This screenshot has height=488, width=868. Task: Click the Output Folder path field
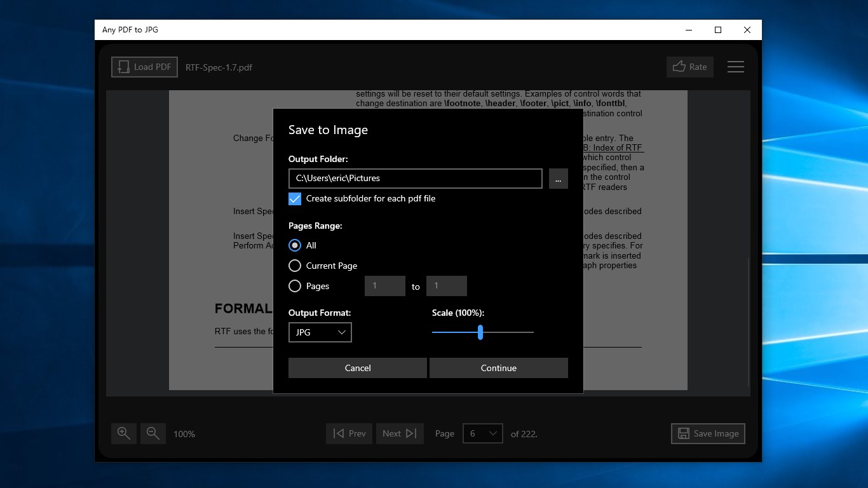(416, 179)
